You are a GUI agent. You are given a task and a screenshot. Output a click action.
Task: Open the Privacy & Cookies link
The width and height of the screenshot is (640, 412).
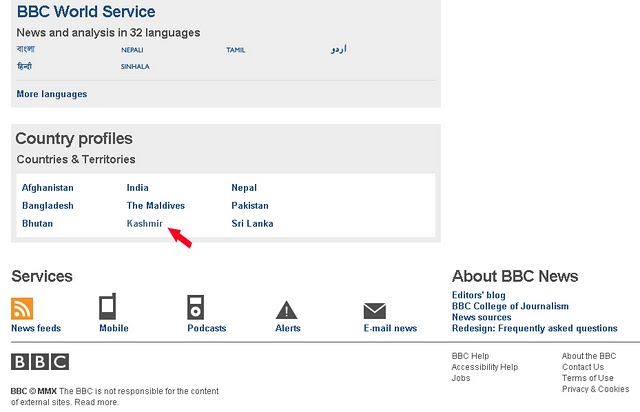click(x=596, y=389)
